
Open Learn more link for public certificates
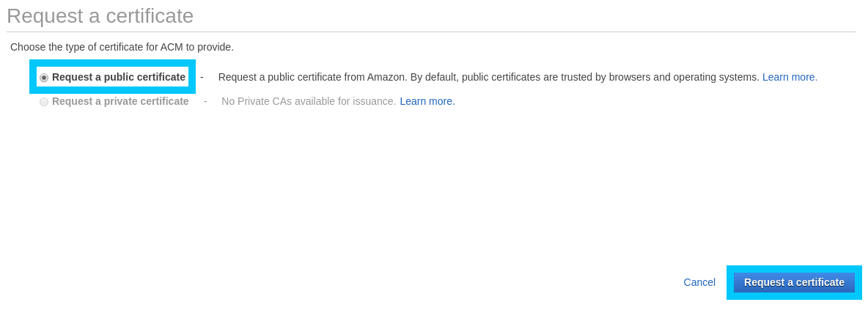pyautogui.click(x=790, y=77)
